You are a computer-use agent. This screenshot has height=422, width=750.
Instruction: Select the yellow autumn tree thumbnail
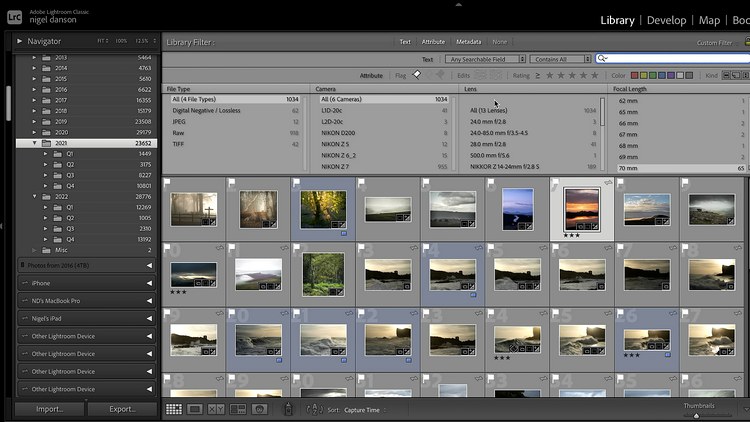click(323, 209)
